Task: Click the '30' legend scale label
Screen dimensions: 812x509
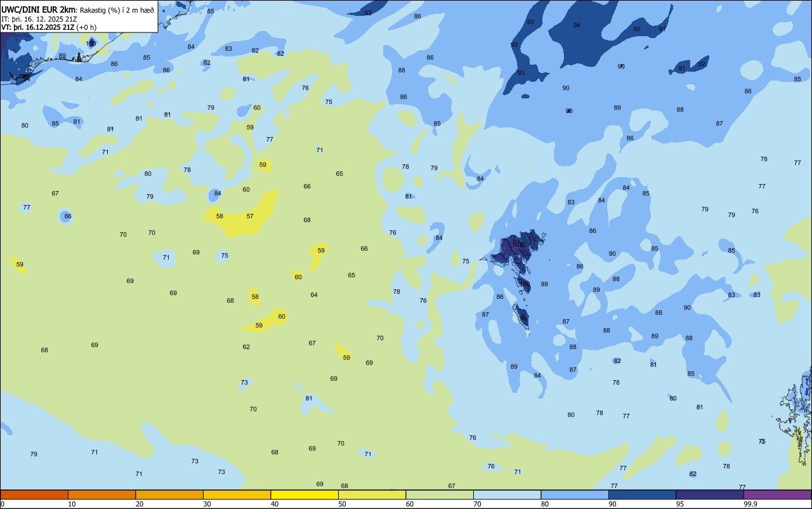Action: coord(207,504)
